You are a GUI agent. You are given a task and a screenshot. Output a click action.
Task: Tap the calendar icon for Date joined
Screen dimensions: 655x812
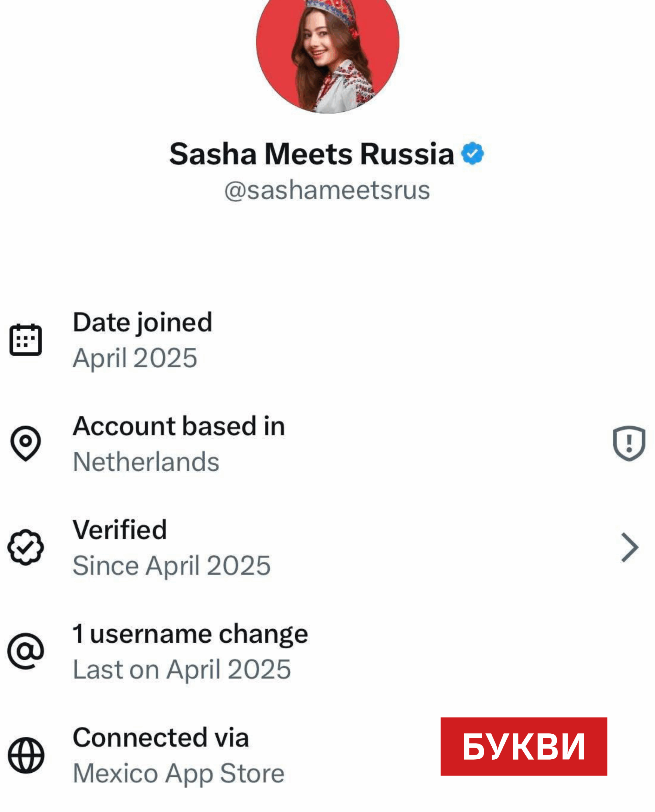26,340
